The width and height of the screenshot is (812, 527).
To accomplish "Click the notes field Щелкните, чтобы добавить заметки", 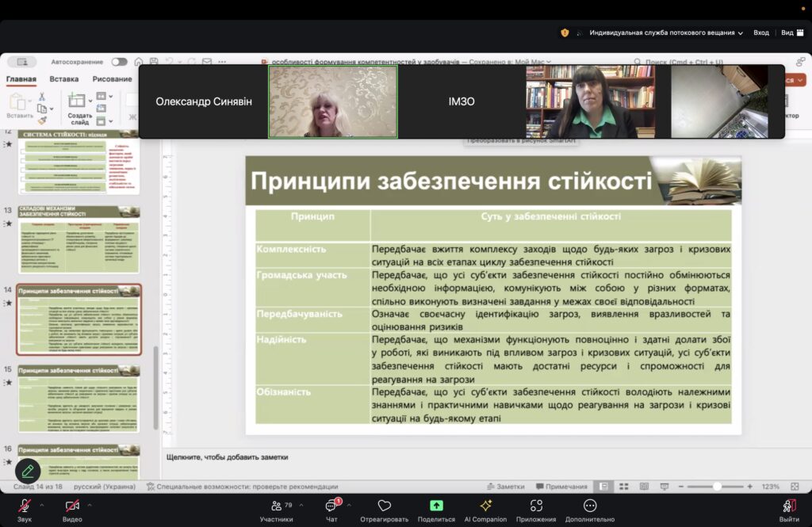I will coord(228,457).
